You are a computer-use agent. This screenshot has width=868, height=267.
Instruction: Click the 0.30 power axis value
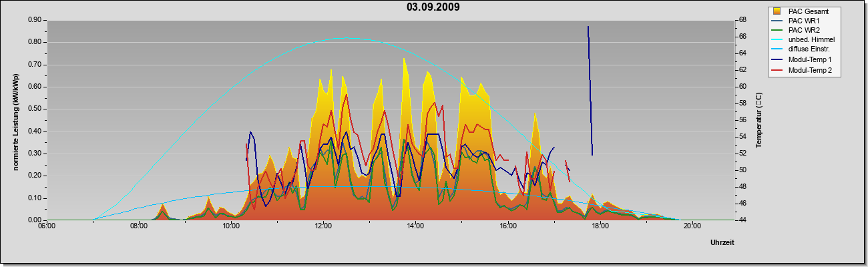(x=34, y=154)
